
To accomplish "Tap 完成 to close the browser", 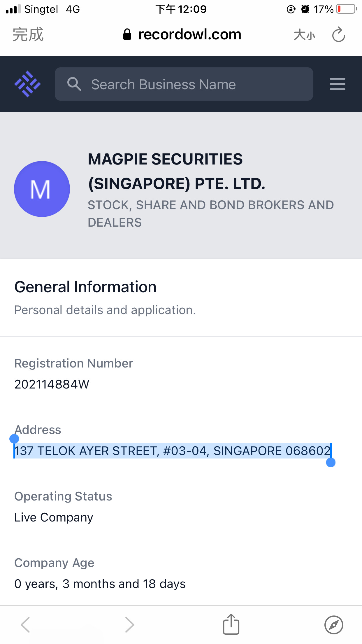I will [x=28, y=34].
